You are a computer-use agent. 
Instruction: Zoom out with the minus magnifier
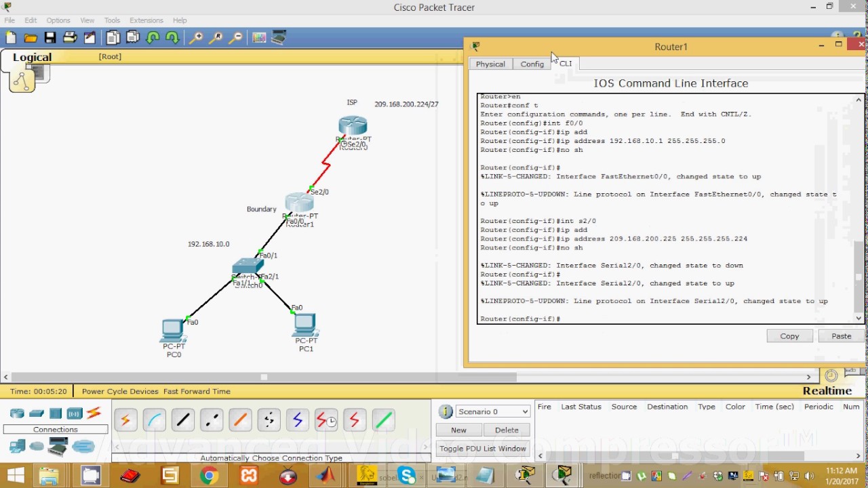(235, 38)
